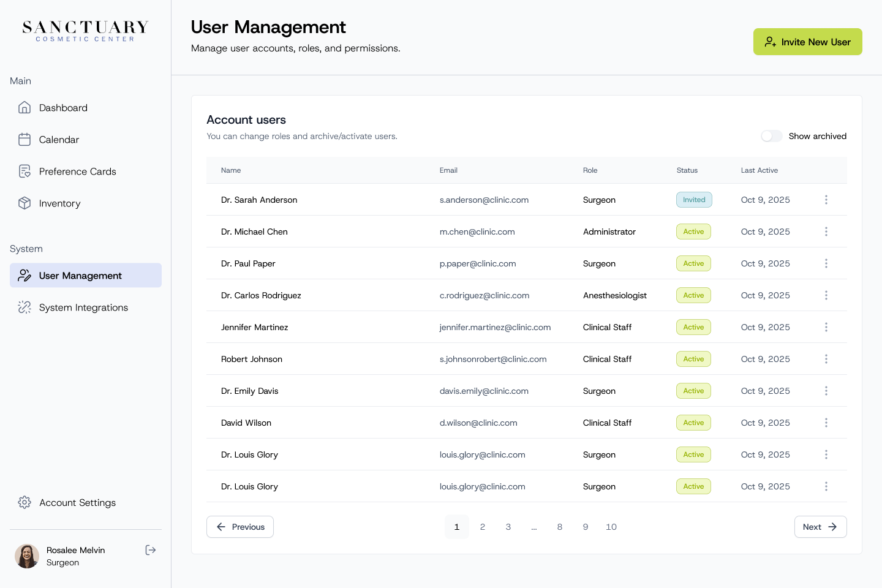Image resolution: width=882 pixels, height=588 pixels.
Task: Click the Last Active column header
Action: click(759, 170)
